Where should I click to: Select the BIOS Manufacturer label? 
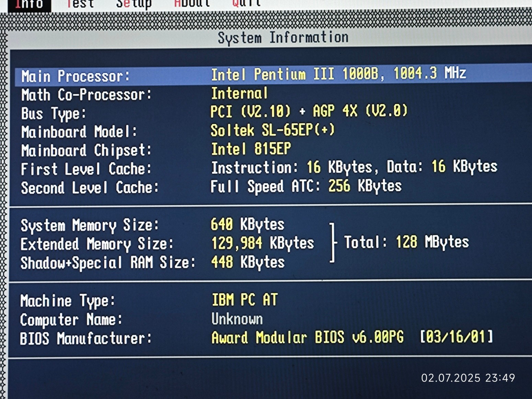[x=86, y=339]
